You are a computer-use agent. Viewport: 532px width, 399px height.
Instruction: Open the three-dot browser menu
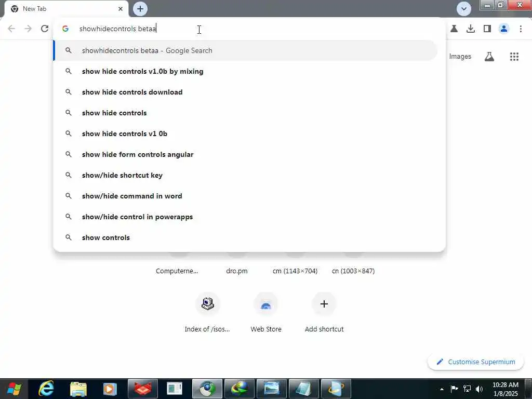pos(521,29)
